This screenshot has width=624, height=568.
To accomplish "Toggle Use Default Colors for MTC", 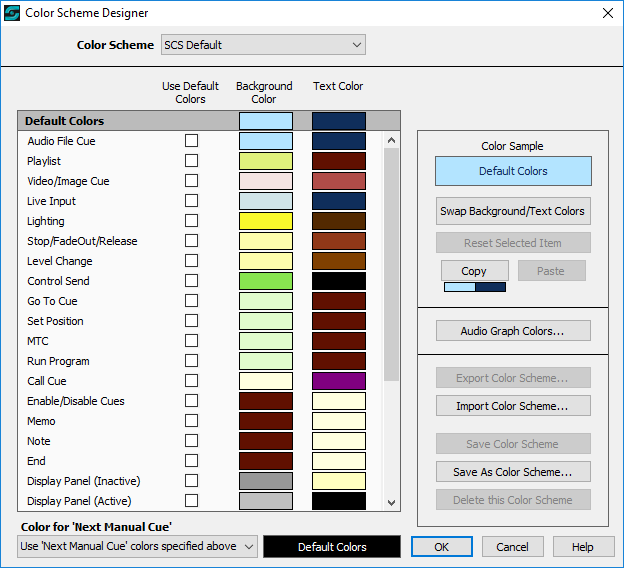I will [191, 341].
